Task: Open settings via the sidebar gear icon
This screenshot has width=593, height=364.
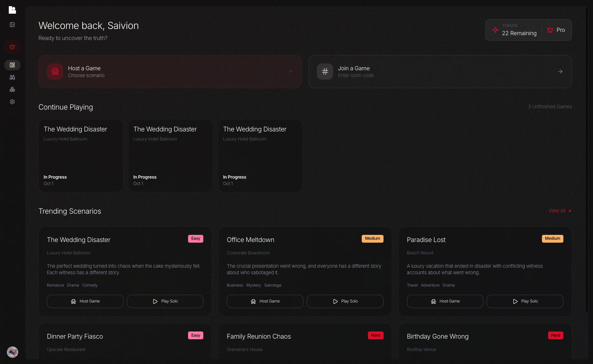Action: point(12,102)
